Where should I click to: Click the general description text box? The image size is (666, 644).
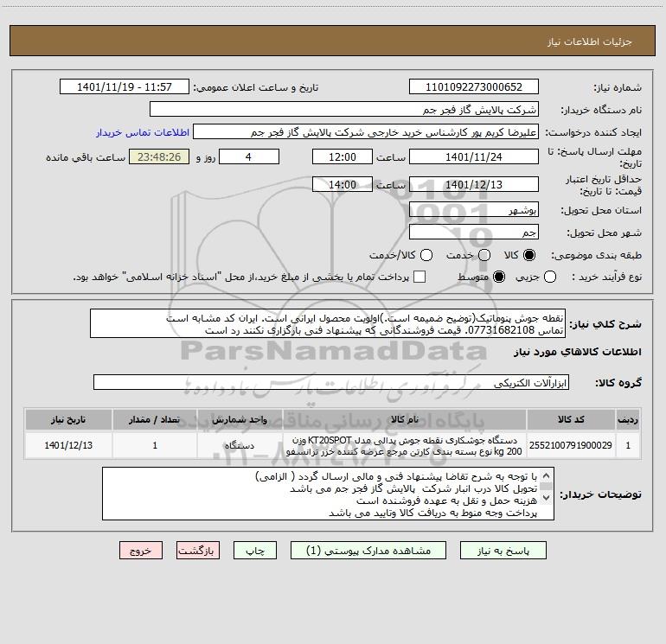[x=328, y=324]
